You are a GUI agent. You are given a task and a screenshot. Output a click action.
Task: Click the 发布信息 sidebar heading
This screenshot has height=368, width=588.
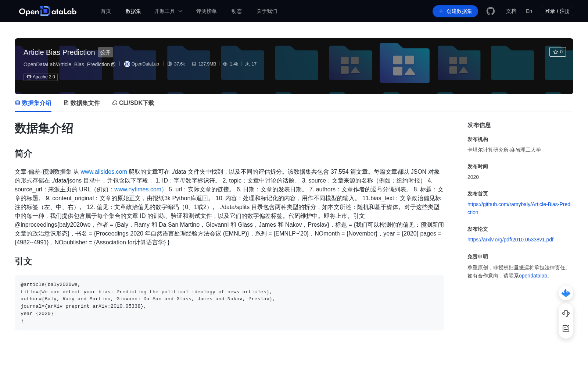pyautogui.click(x=479, y=125)
